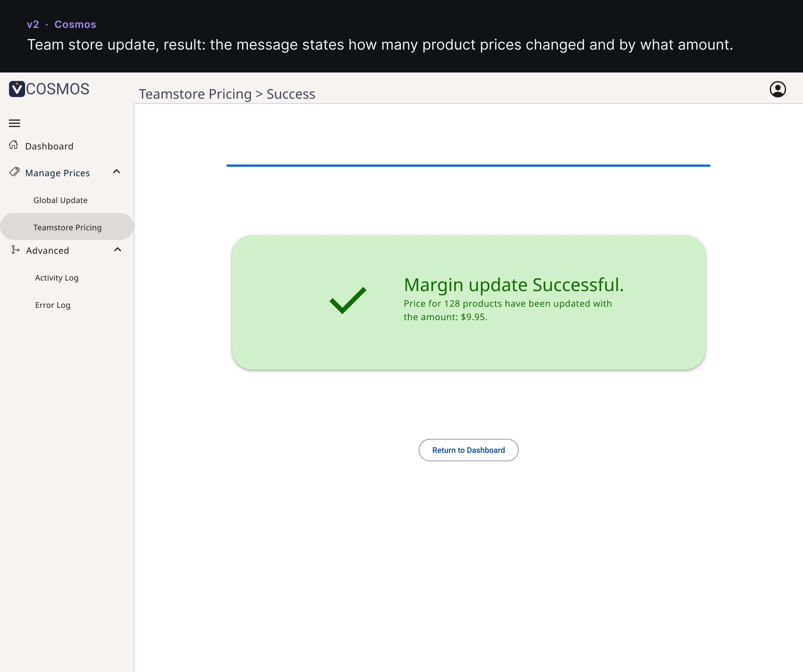This screenshot has width=803, height=672.
Task: Open Global Update page
Action: pyautogui.click(x=61, y=200)
